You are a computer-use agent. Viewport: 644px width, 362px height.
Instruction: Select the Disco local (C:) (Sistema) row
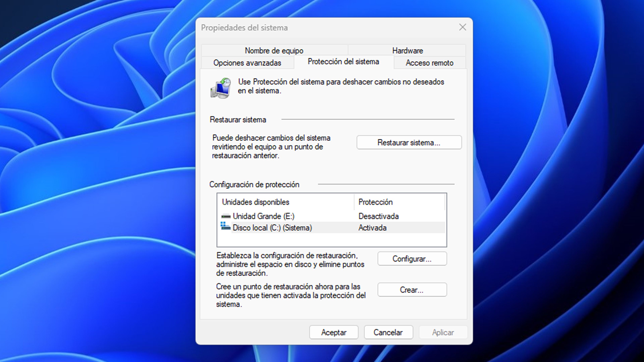click(333, 228)
